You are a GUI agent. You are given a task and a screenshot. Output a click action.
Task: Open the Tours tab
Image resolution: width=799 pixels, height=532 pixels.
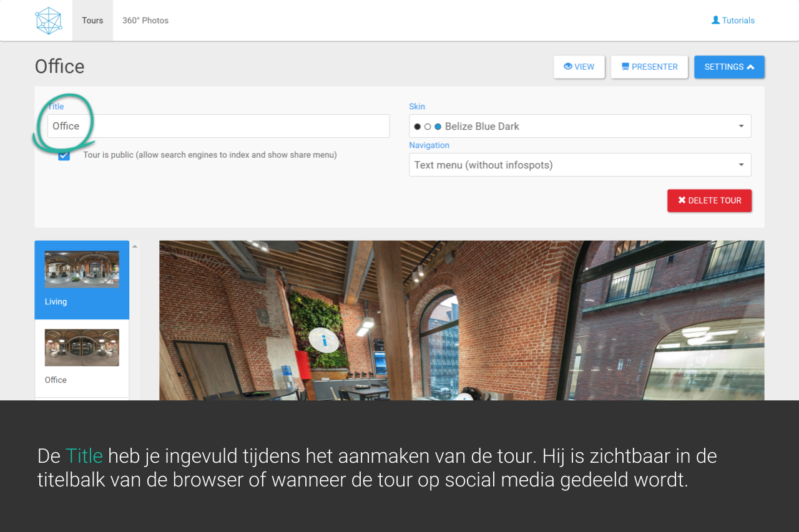coord(92,21)
